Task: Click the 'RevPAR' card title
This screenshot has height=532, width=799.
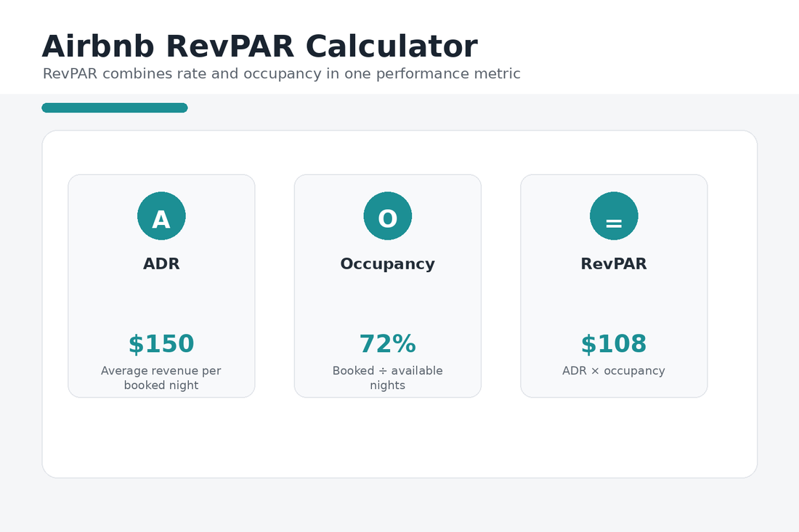Action: click(614, 263)
